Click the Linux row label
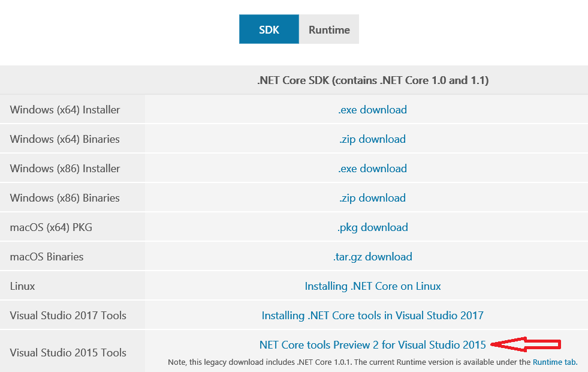The height and width of the screenshot is (372, 588). point(22,286)
